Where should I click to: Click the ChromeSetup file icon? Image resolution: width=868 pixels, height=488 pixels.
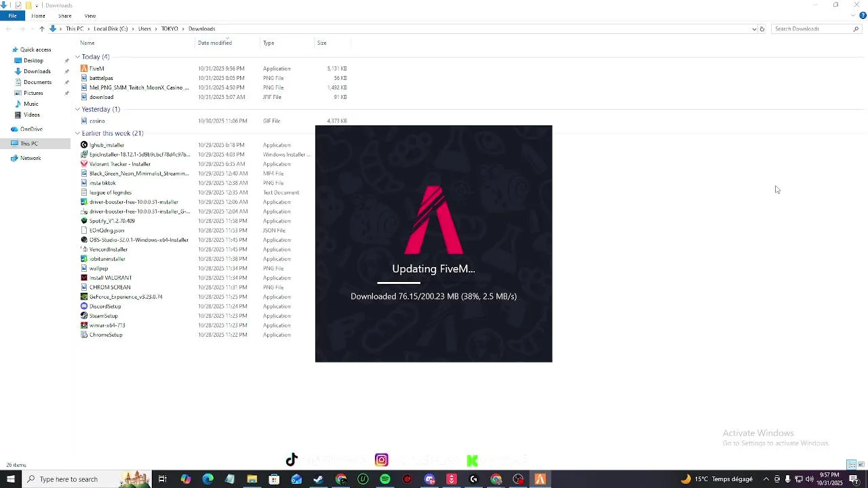(84, 335)
